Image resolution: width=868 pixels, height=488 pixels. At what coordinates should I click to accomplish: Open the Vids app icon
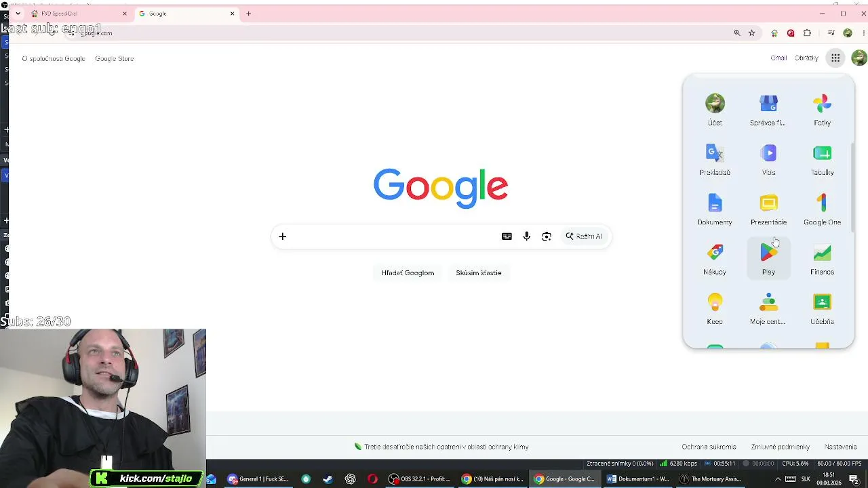tap(768, 159)
